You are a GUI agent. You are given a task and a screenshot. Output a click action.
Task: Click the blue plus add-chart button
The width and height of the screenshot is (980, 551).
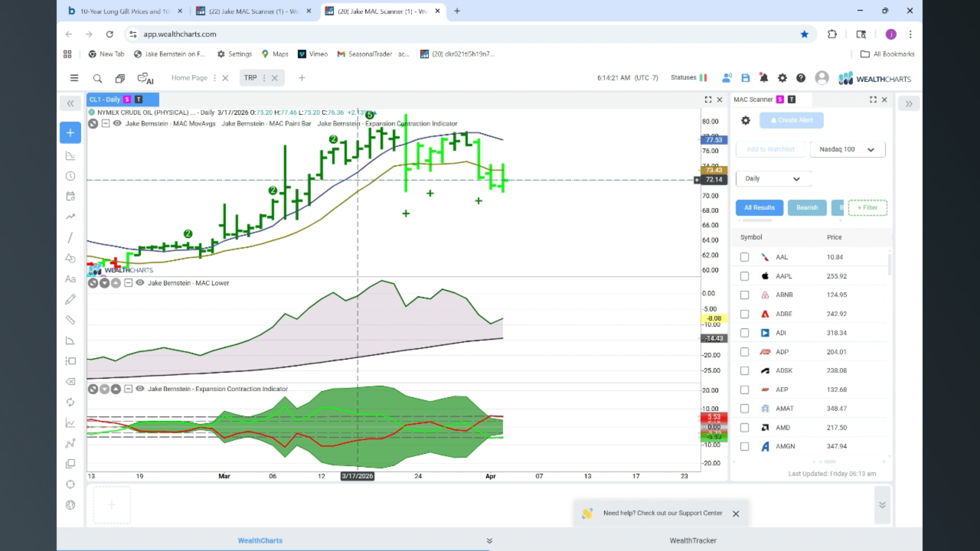pos(70,133)
